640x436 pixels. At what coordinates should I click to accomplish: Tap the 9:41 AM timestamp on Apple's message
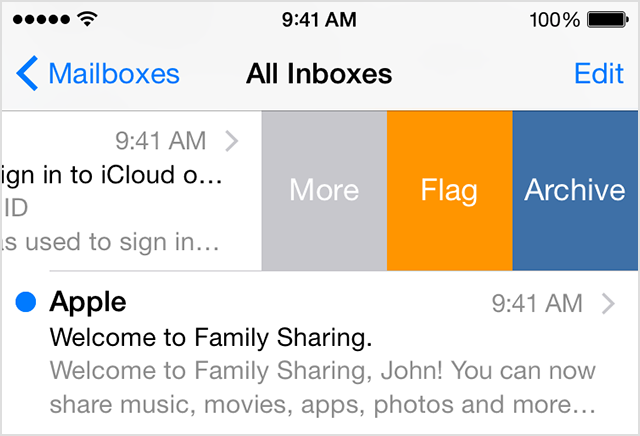point(537,303)
